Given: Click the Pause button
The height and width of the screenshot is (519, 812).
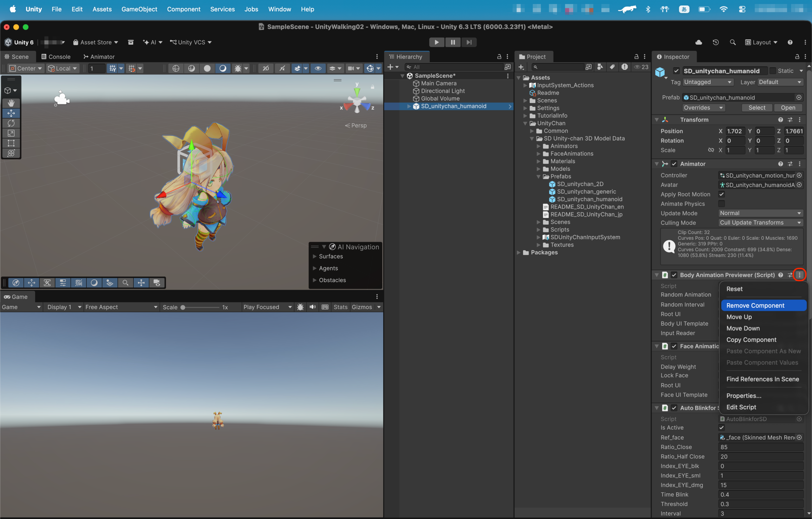Looking at the screenshot, I should pyautogui.click(x=453, y=42).
